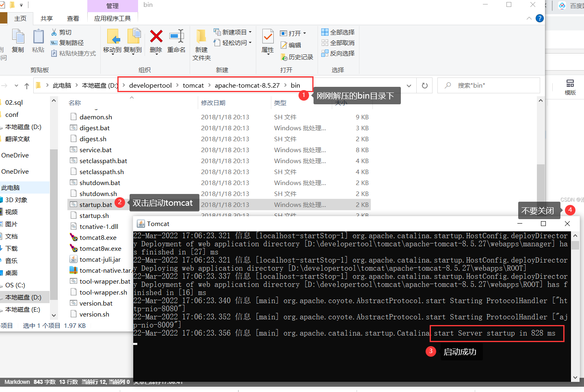Image resolution: width=584 pixels, height=392 pixels.
Task: Select the shutdown.bat file
Action: coord(100,183)
